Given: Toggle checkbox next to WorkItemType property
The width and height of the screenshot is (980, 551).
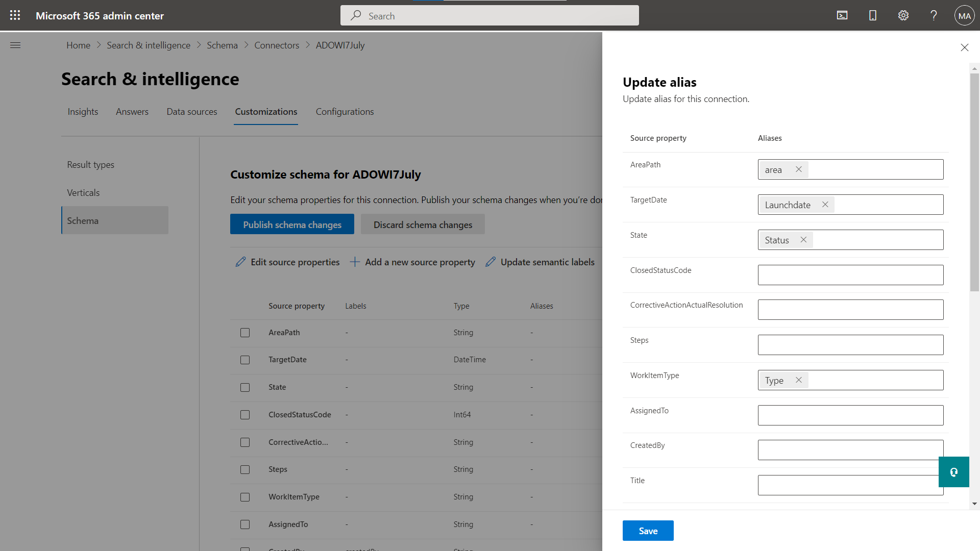Looking at the screenshot, I should (x=245, y=497).
